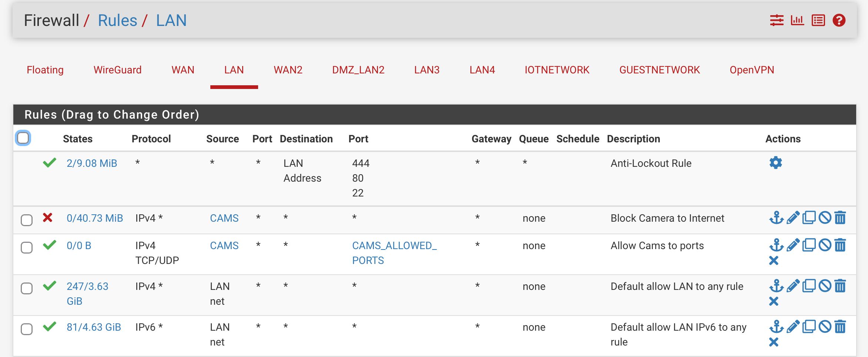Delete the Default allow LAN to any rule
Screen dimensions: 868x357
pos(840,286)
